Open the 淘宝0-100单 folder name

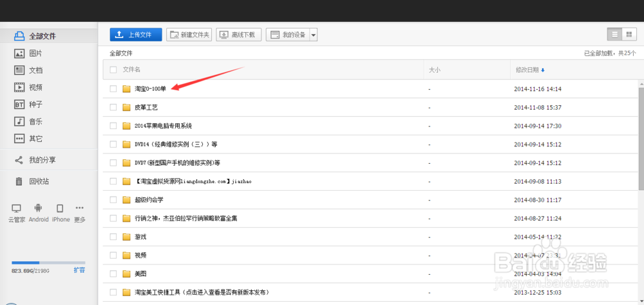click(x=150, y=89)
